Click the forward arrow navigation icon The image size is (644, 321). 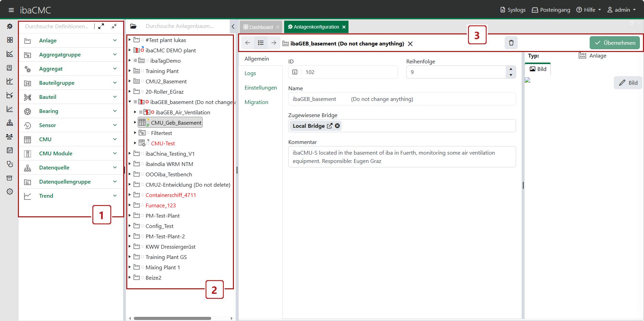tap(273, 43)
